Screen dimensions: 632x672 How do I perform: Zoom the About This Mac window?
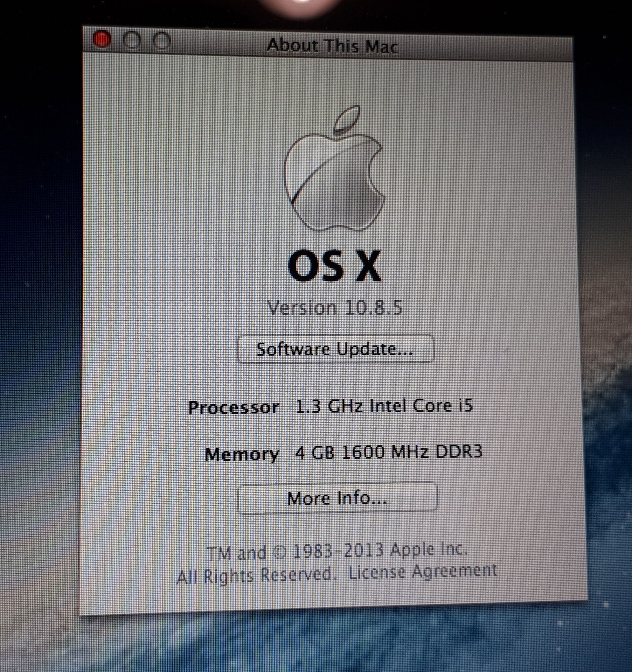[x=162, y=41]
